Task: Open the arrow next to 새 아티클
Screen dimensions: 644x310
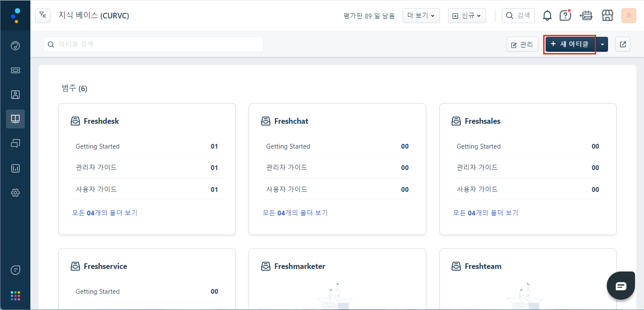Action: pos(602,44)
